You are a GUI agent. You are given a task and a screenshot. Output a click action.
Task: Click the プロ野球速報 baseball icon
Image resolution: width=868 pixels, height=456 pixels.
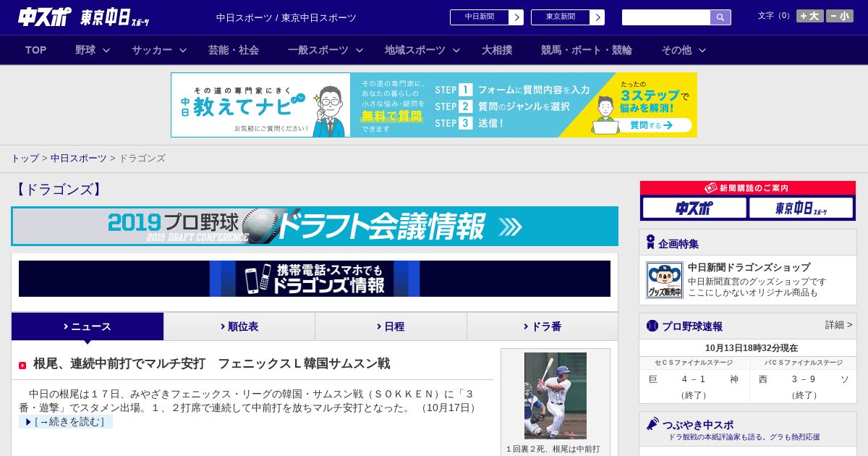tap(652, 326)
